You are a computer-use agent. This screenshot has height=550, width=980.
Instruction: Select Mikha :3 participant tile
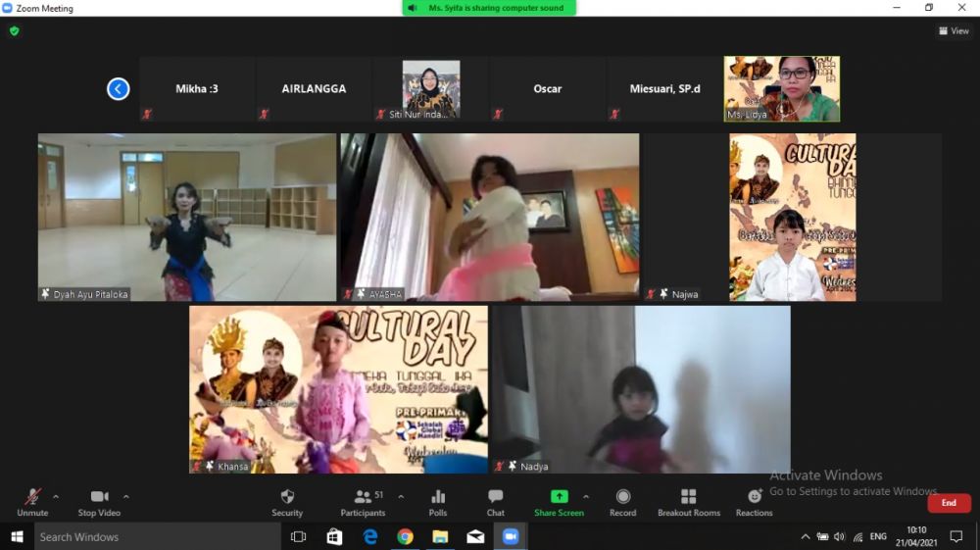197,89
